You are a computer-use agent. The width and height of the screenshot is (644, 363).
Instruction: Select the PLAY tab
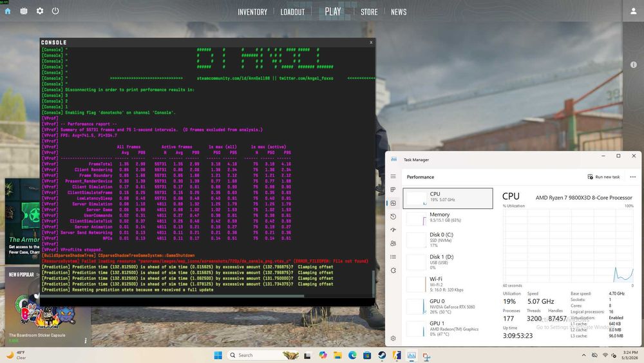click(x=333, y=12)
